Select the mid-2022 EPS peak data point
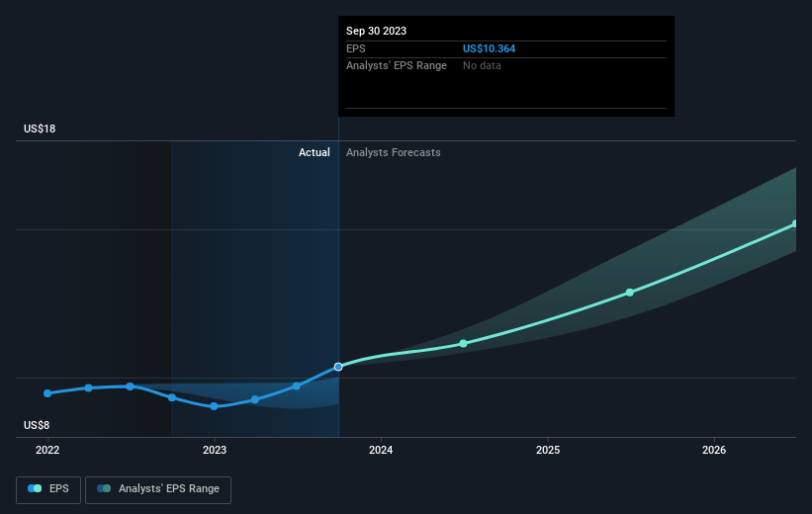812x514 pixels. tap(130, 386)
